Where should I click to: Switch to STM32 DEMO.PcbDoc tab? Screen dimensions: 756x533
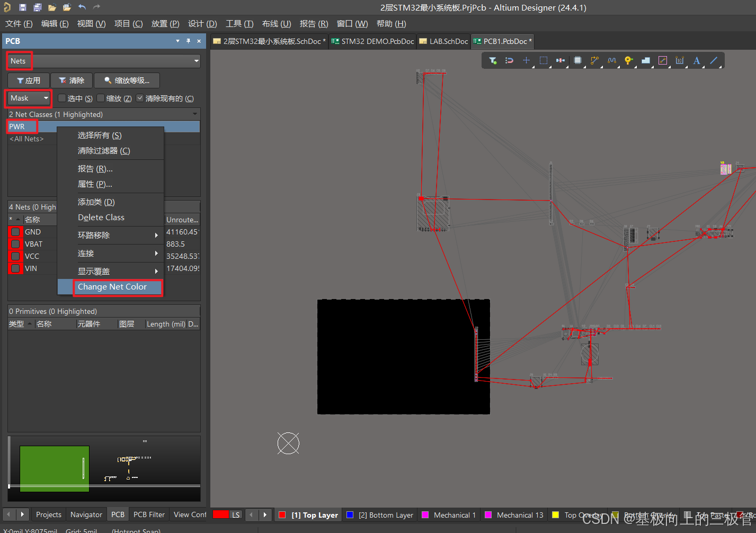click(x=373, y=41)
